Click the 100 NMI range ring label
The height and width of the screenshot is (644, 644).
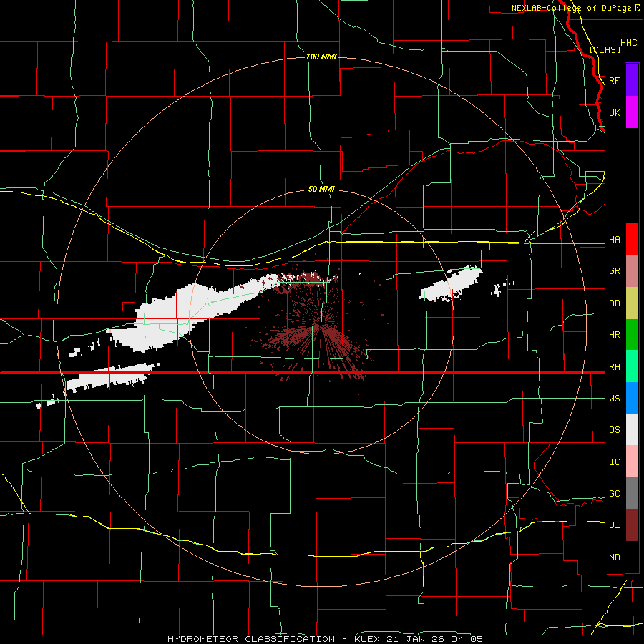pos(321,57)
